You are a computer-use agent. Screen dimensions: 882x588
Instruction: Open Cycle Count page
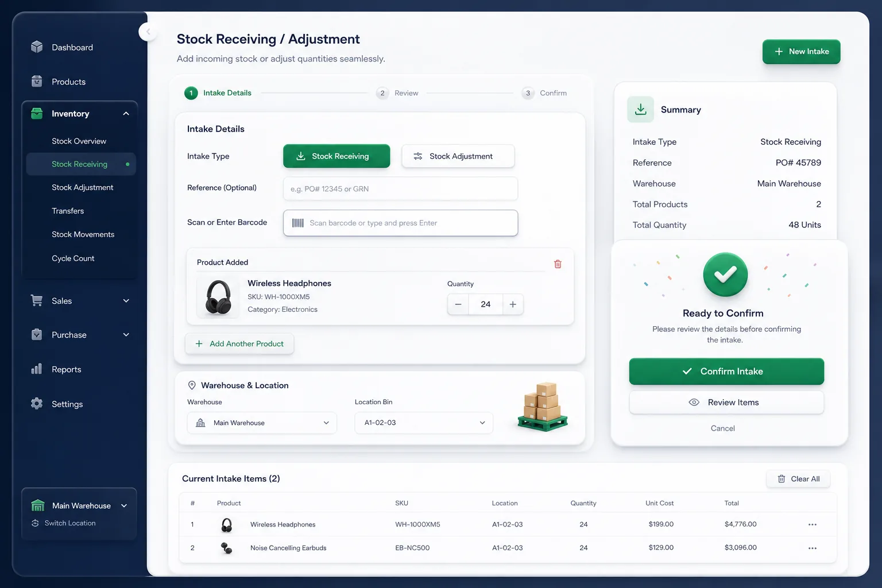[x=73, y=258]
